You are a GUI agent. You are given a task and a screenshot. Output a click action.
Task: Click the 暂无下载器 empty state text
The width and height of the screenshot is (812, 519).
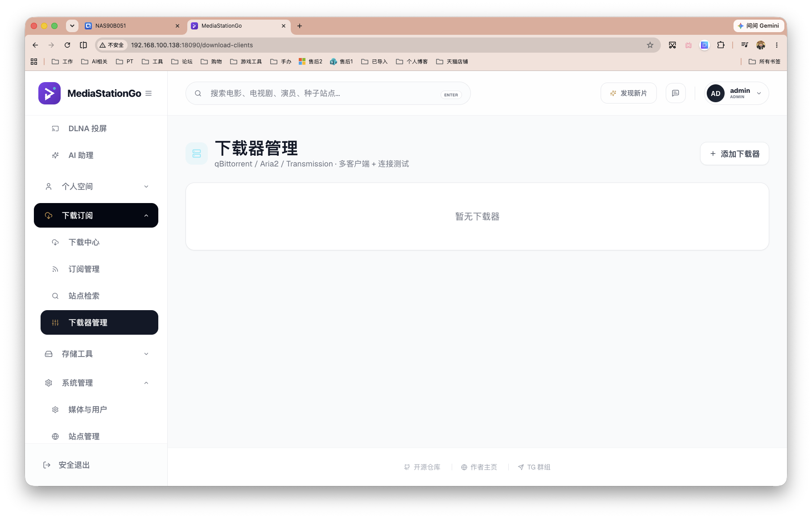(477, 216)
